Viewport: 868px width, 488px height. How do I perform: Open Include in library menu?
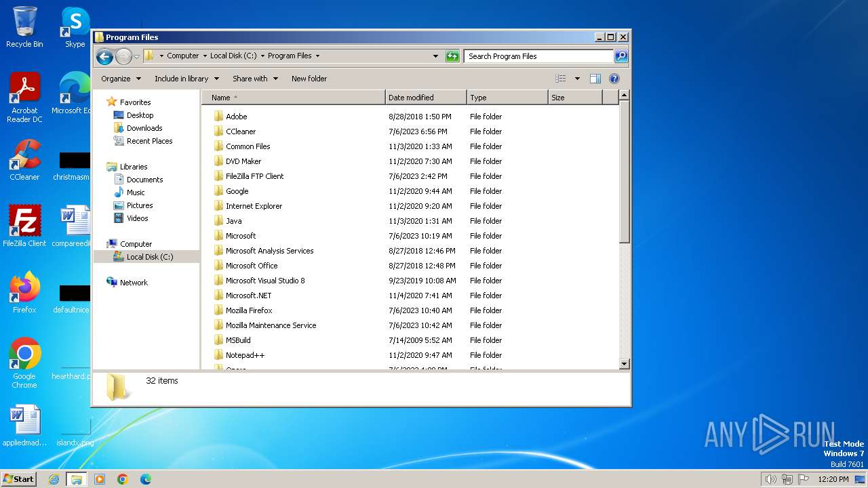pyautogui.click(x=186, y=79)
